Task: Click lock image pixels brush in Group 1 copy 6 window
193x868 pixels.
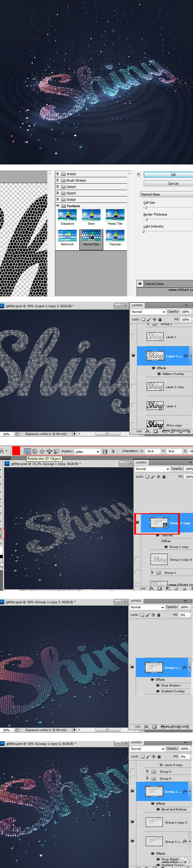Action: (148, 756)
